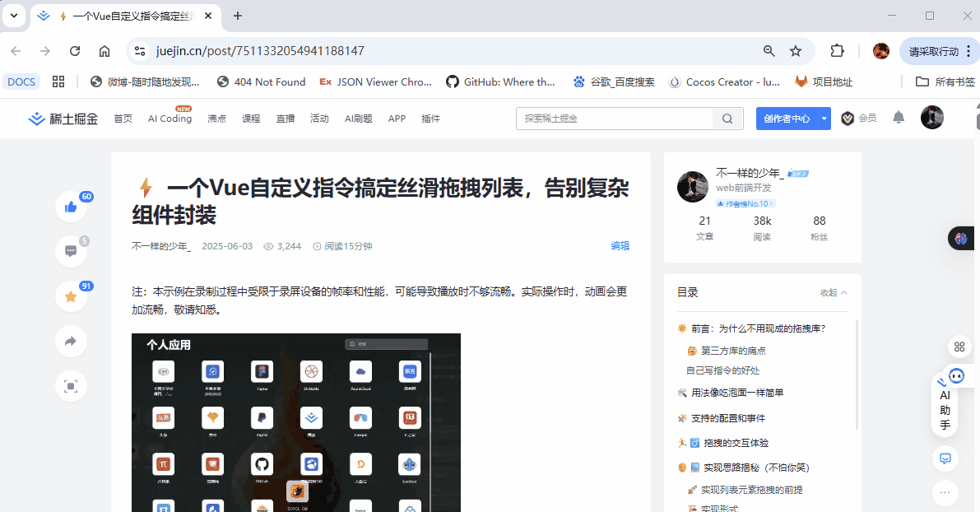Viewport: 980px width, 512px height.
Task: Open Chrome extensions puzzle icon
Action: click(x=837, y=50)
